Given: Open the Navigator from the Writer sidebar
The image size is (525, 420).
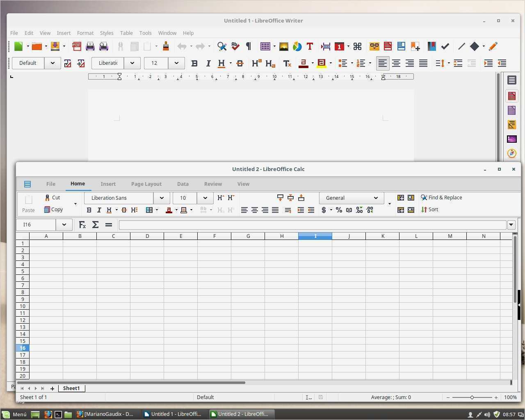Looking at the screenshot, I should 511,153.
